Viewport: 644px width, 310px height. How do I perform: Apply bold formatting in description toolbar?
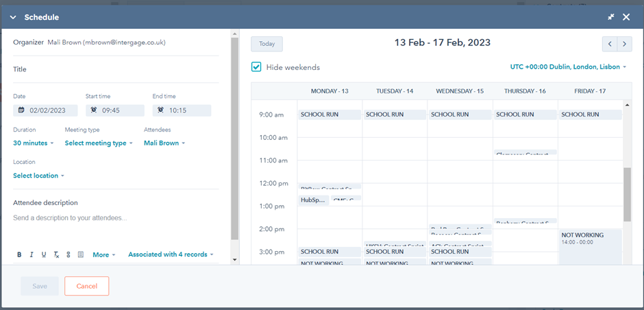(19, 255)
